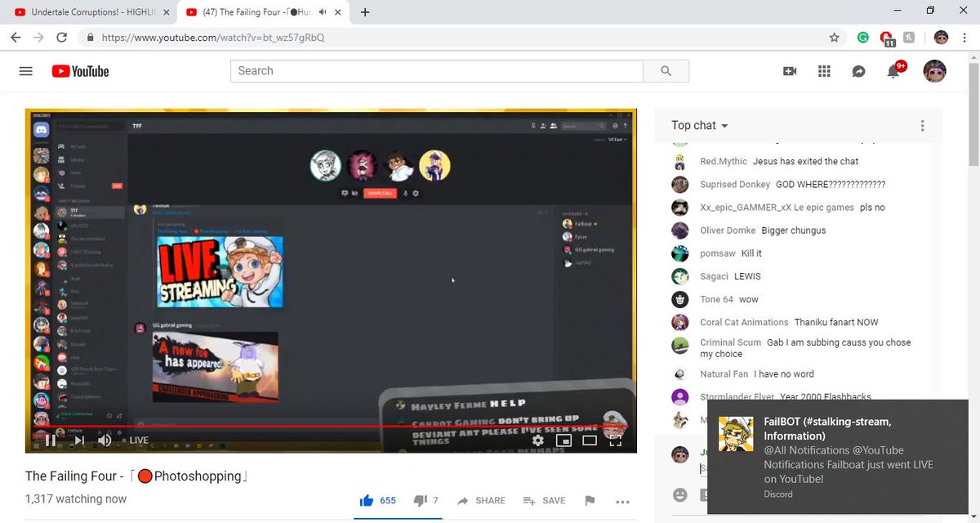Open the Chrome three-dot menu
980x523 pixels.
965,38
